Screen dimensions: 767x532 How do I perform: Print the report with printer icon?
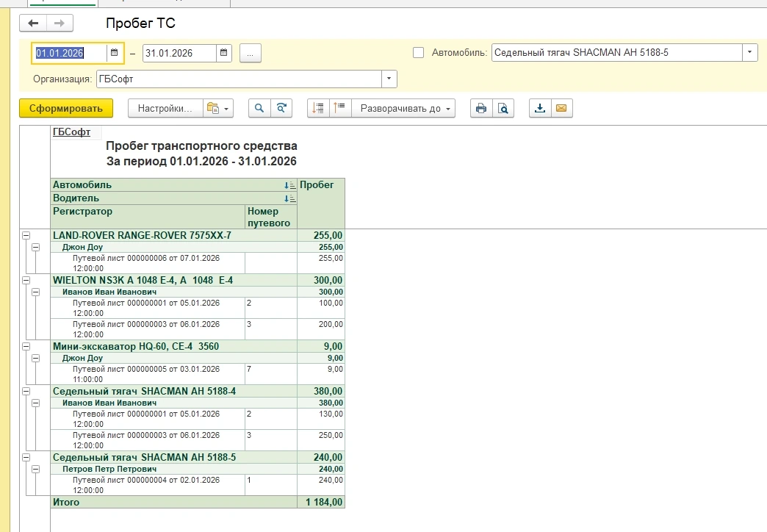481,108
